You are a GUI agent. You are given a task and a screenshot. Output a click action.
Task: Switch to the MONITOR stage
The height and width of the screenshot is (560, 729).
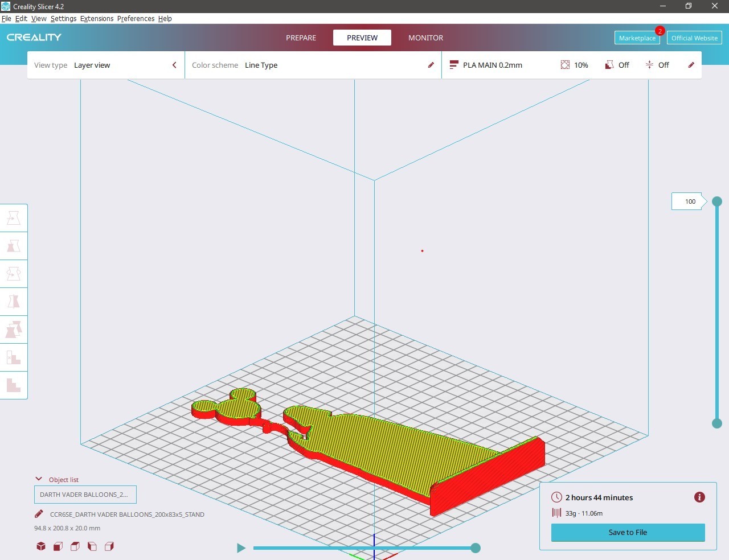point(425,38)
